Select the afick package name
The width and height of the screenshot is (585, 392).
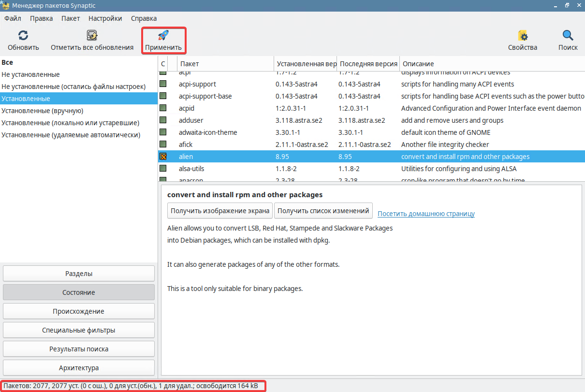186,145
